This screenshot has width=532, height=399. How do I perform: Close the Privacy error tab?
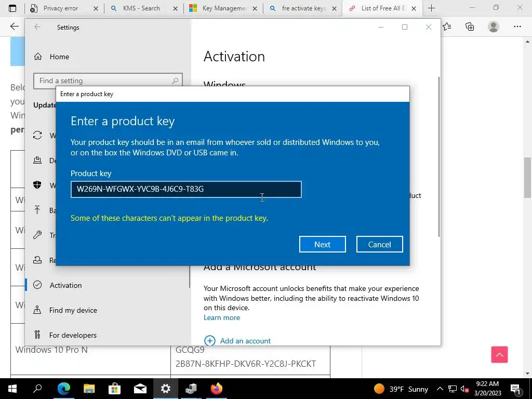click(x=96, y=8)
